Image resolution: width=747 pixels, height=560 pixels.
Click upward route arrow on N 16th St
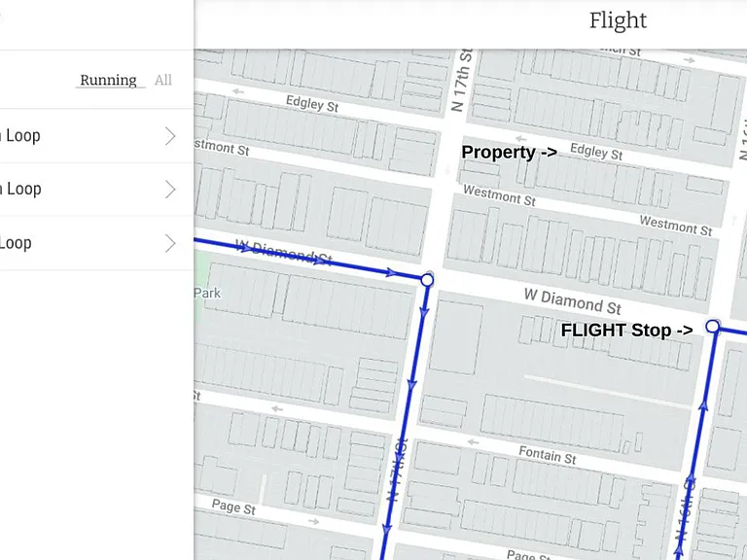(703, 405)
